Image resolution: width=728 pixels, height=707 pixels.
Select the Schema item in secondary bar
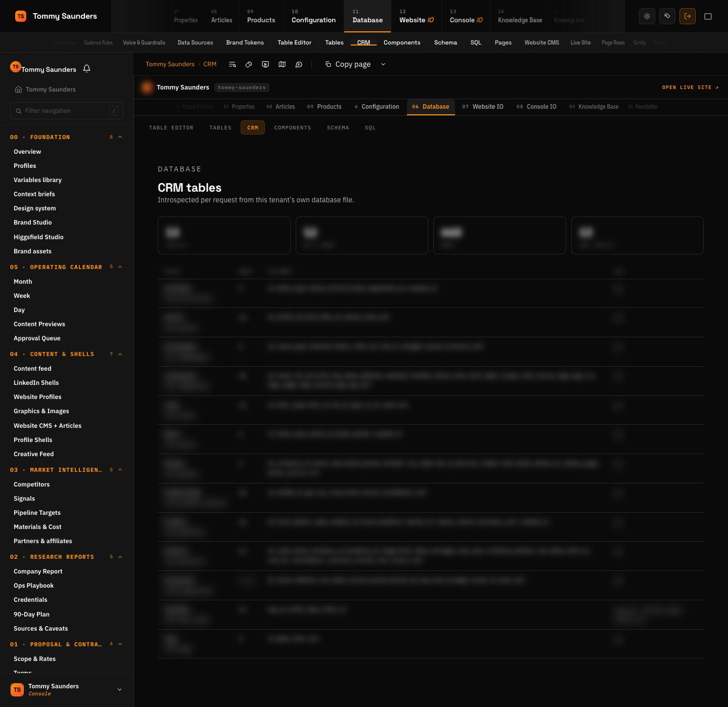pos(445,42)
